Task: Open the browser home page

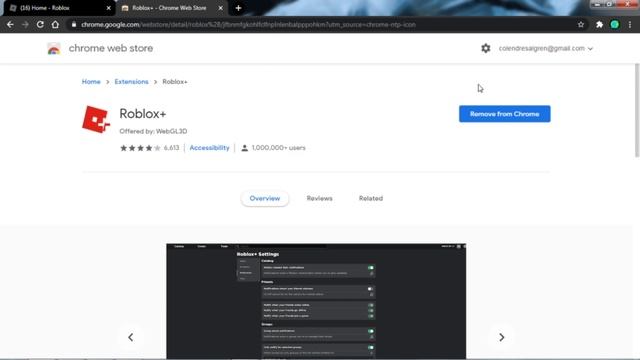Action: [55, 24]
